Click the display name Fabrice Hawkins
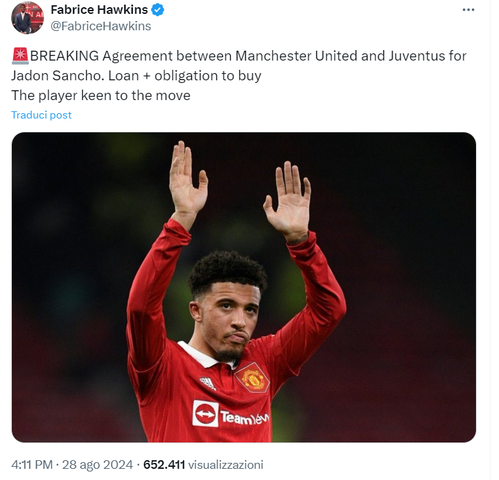 point(99,10)
